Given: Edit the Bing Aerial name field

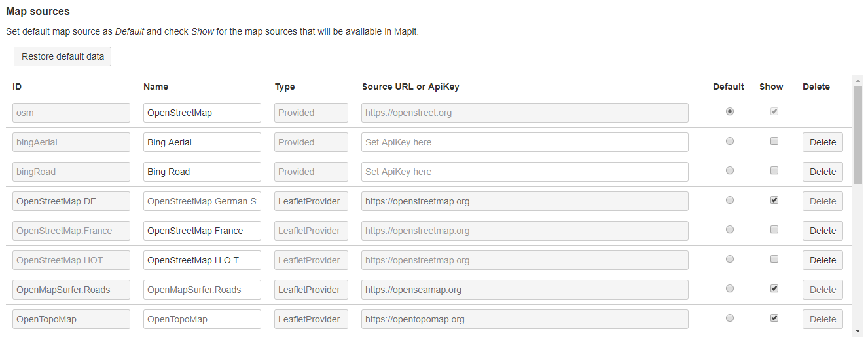Looking at the screenshot, I should pyautogui.click(x=202, y=142).
